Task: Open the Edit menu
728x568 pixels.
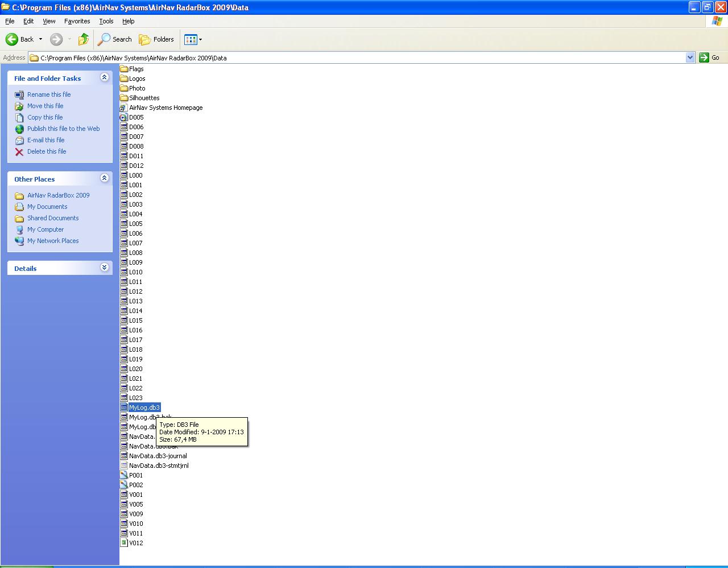Action: click(x=28, y=21)
